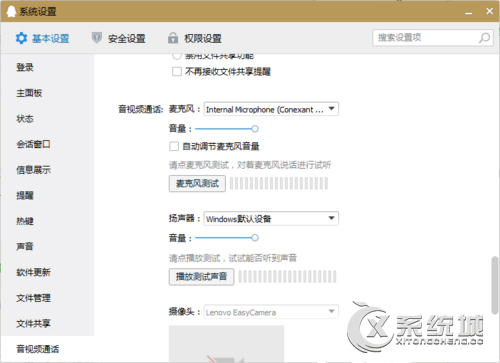Screen dimensions: 500x363
Task: Click the search magnifier icon
Action: point(484,38)
